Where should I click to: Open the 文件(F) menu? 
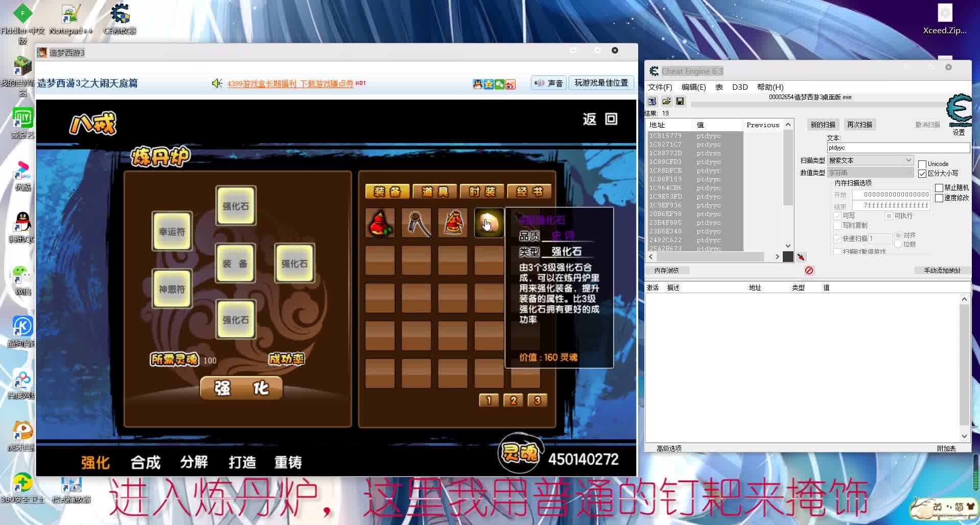660,87
